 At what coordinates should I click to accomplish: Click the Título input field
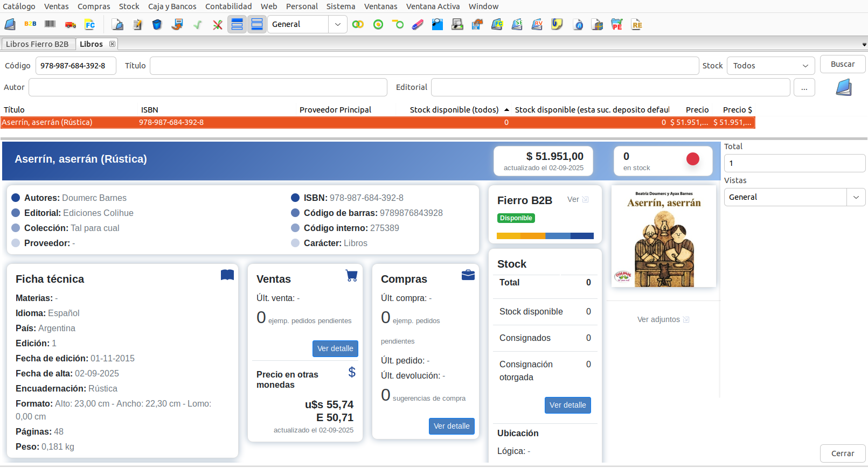[425, 66]
